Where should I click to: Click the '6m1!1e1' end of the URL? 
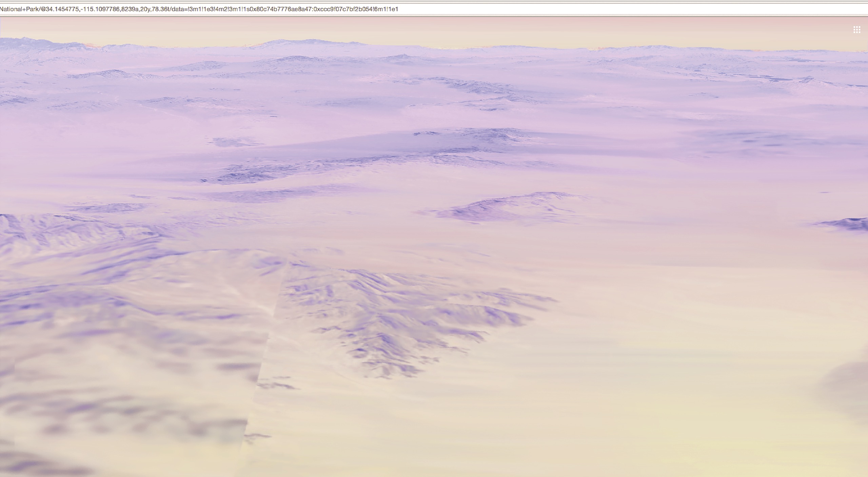(x=387, y=9)
